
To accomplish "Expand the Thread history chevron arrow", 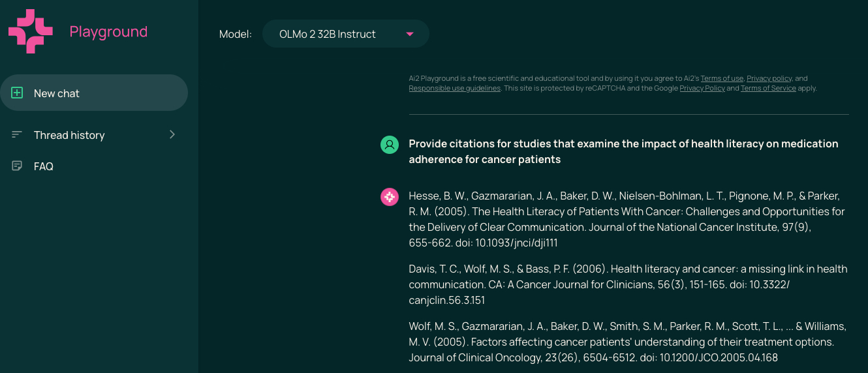I will 172,134.
